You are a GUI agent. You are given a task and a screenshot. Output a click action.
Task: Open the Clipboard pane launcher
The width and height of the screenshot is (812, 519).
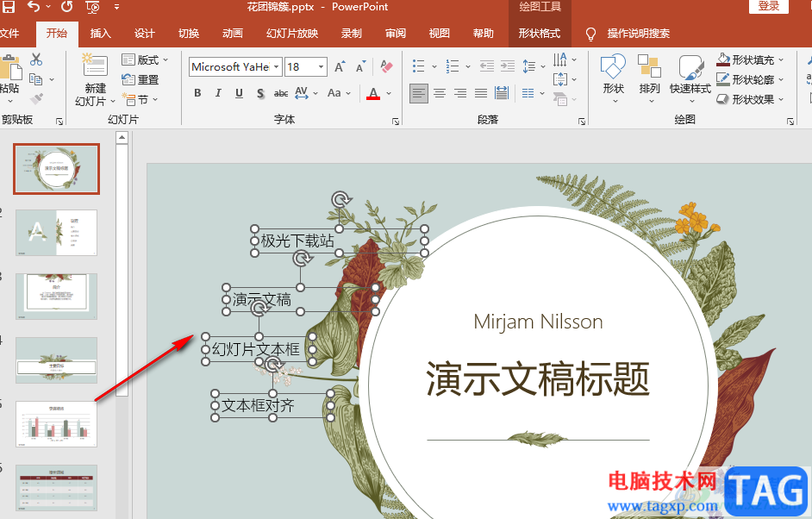[59, 122]
